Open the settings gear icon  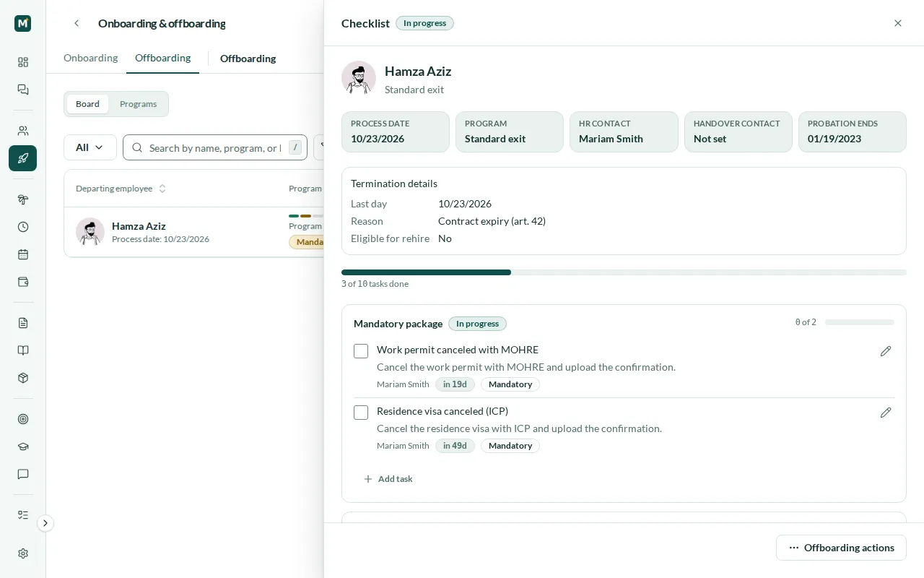coord(23,553)
